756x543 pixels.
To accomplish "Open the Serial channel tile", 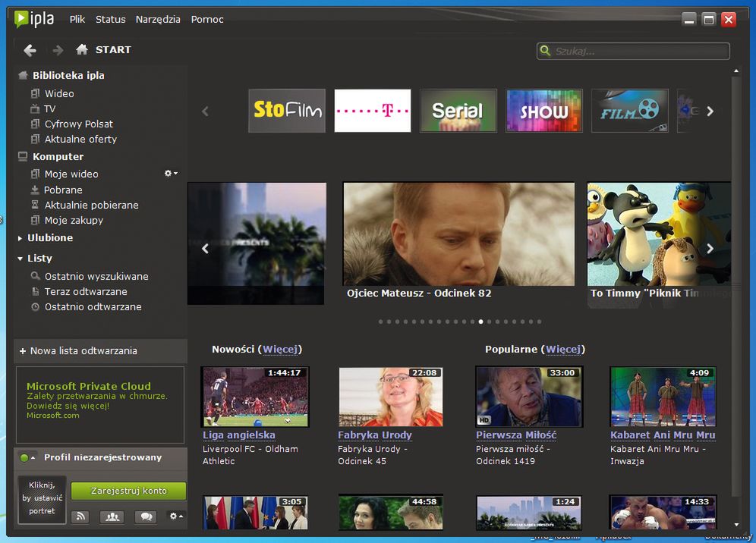I will (x=458, y=110).
